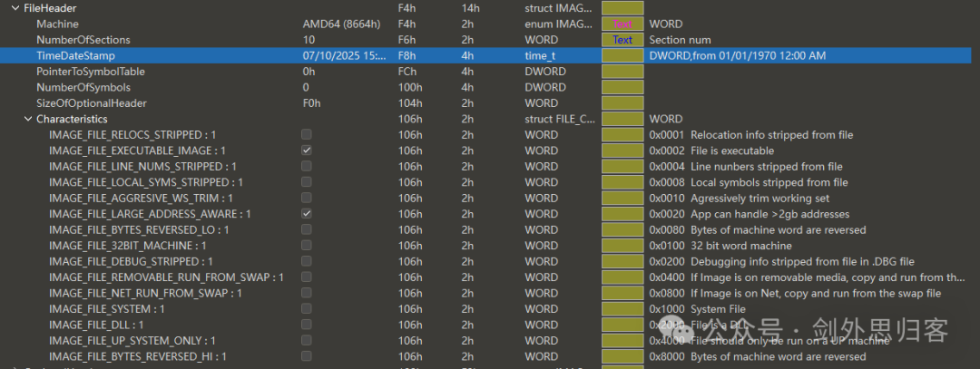
Task: Check the IMAGE_FILE_SYSTEM flag box
Action: [307, 308]
